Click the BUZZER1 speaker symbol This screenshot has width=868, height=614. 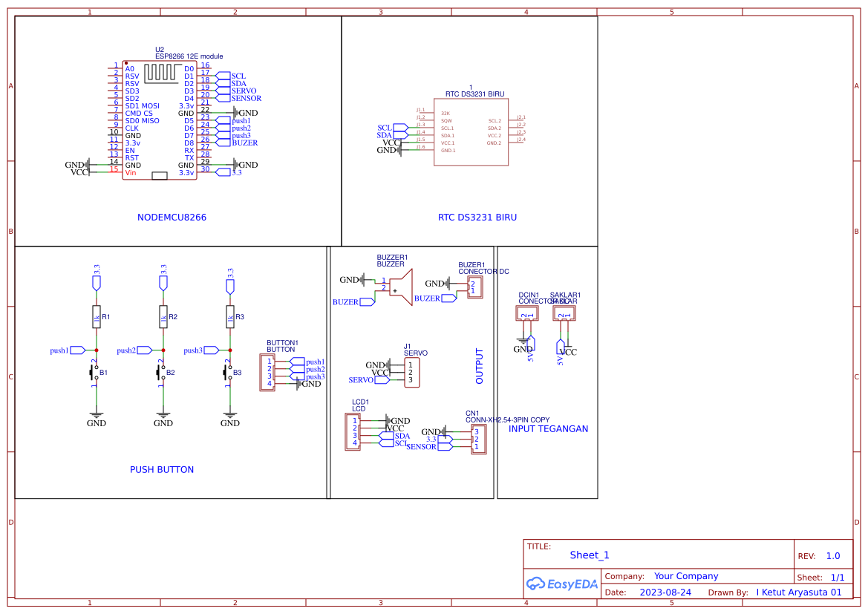[x=400, y=286]
